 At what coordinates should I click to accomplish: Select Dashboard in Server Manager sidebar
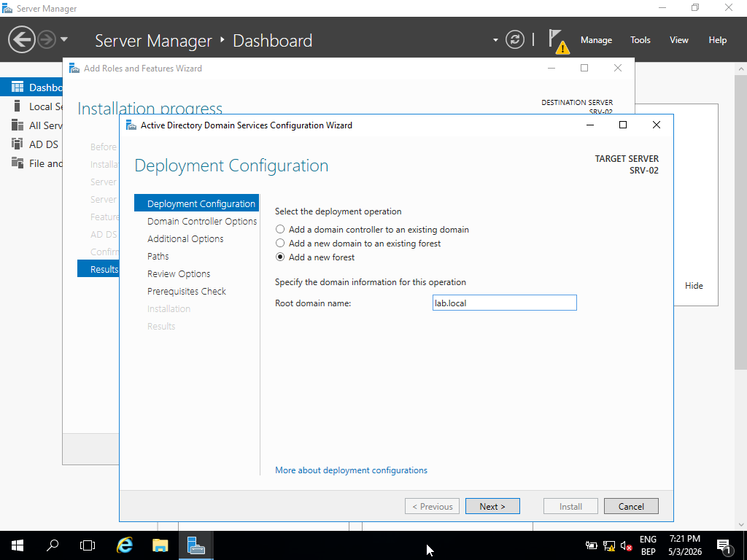(x=31, y=87)
